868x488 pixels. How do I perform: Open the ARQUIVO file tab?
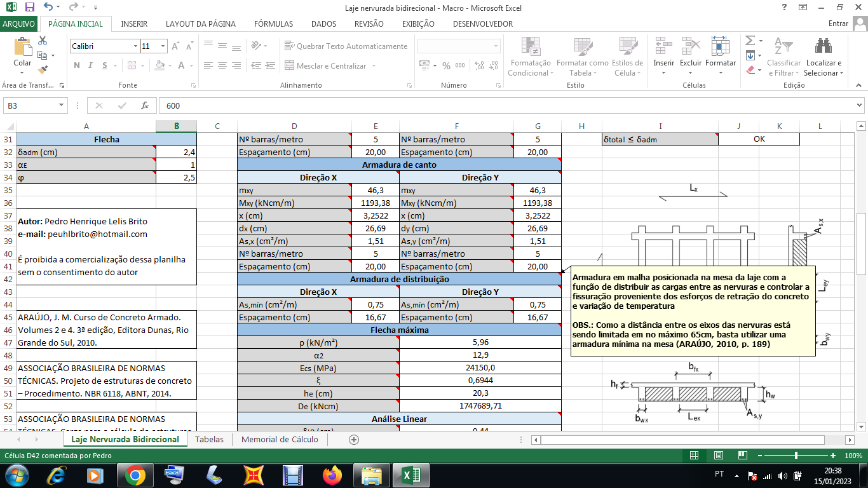(18, 24)
